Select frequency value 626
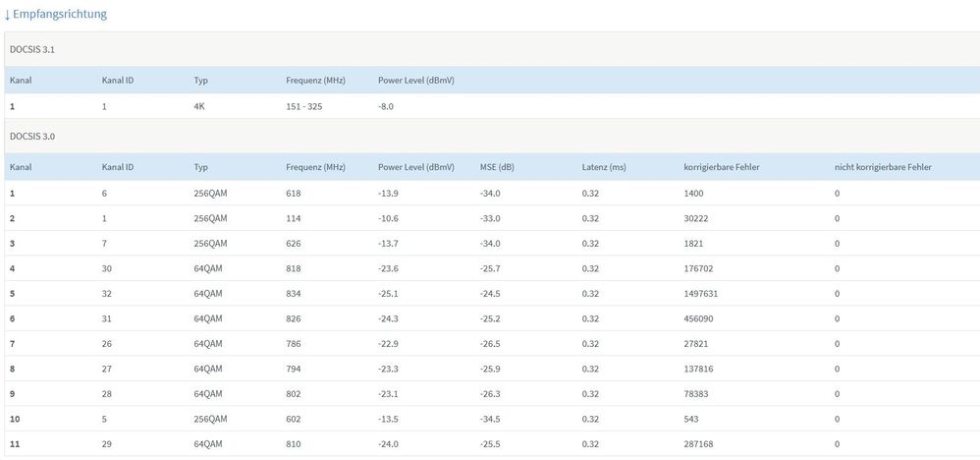 (x=294, y=244)
